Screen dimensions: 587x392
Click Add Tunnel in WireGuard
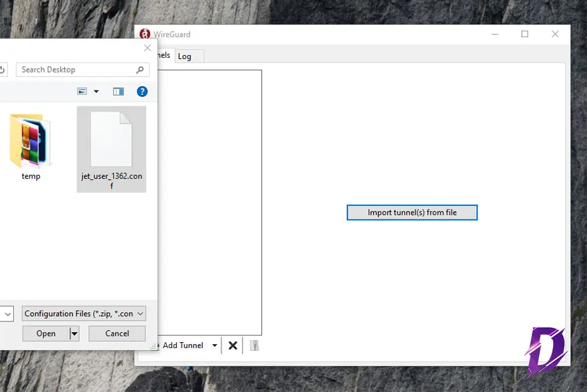181,345
